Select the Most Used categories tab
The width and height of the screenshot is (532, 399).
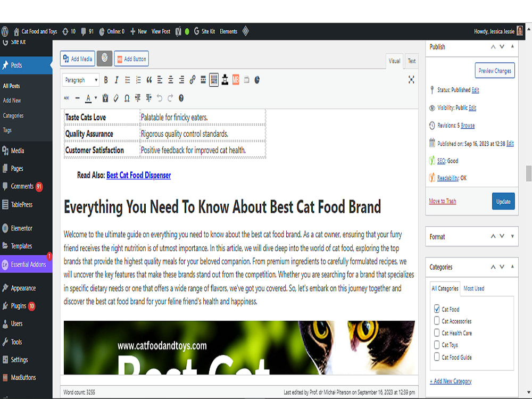[x=473, y=288]
